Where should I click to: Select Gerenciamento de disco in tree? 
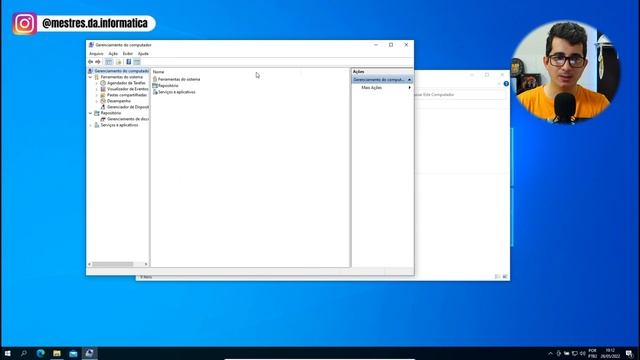[128, 119]
